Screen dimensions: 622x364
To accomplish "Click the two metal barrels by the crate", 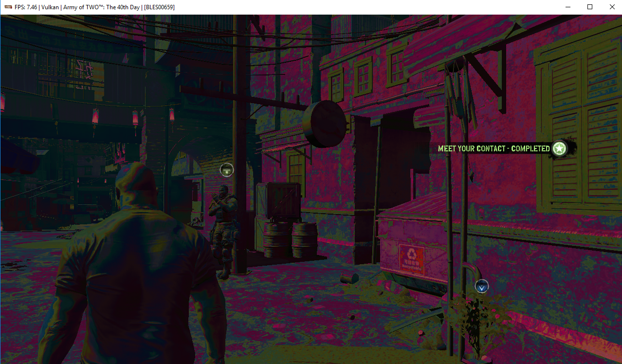I will point(291,240).
